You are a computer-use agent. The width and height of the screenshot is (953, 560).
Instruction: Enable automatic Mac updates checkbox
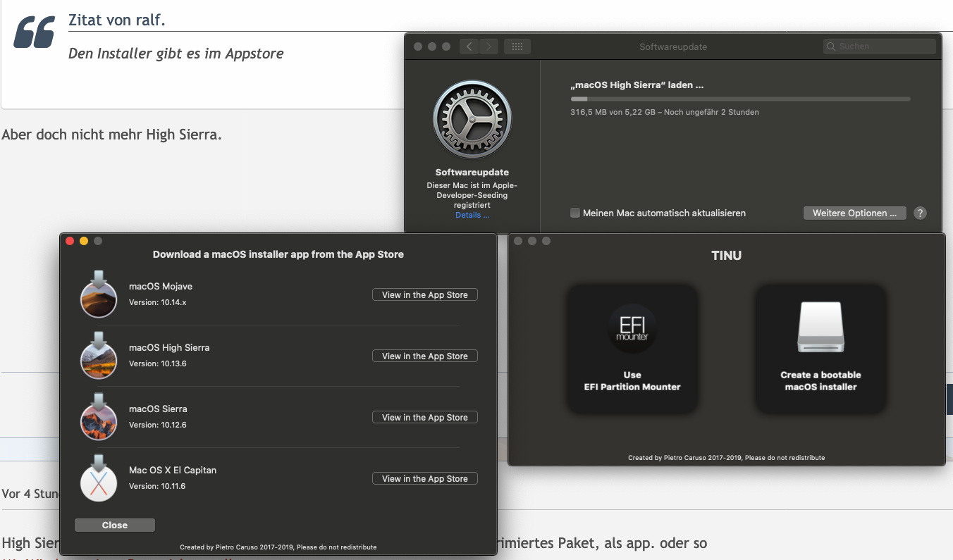pyautogui.click(x=575, y=213)
